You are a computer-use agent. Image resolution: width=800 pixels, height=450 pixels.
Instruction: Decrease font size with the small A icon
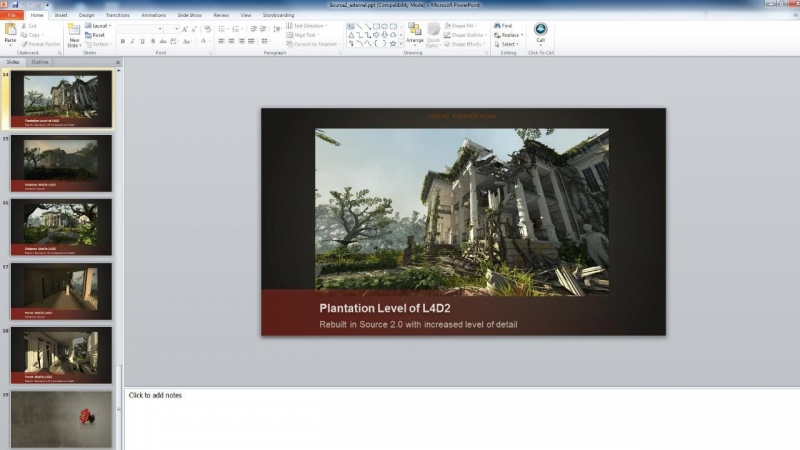(x=194, y=29)
